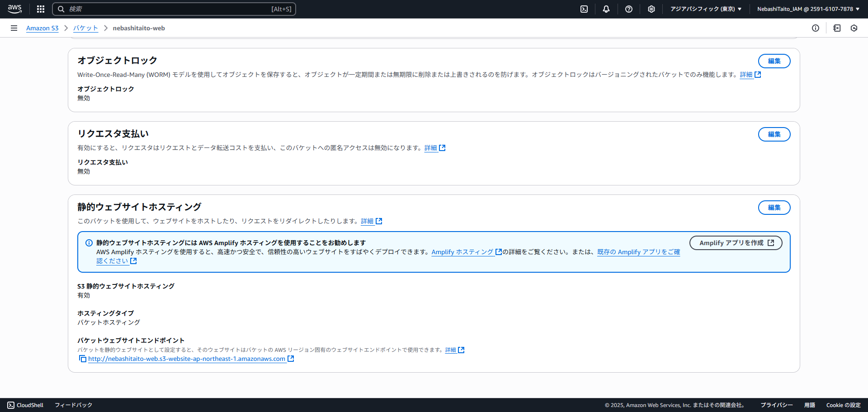Click the info panel icon below header
Screen dimensions: 868x412
(816, 28)
